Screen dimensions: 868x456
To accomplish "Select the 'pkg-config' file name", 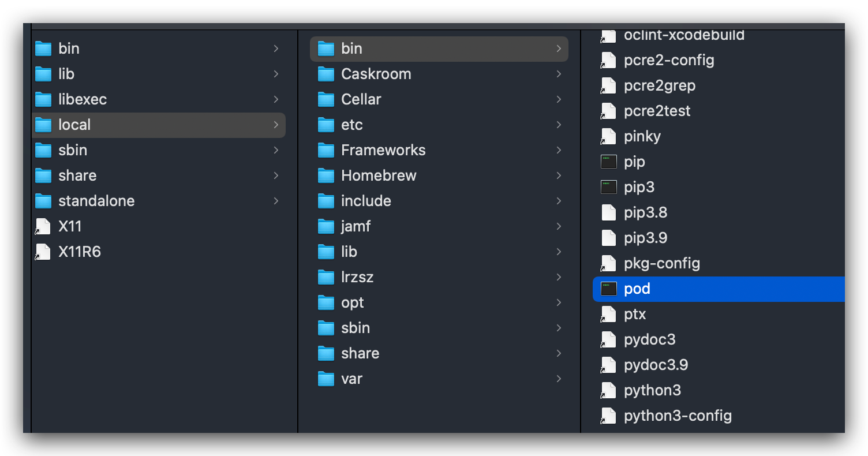I will click(662, 263).
